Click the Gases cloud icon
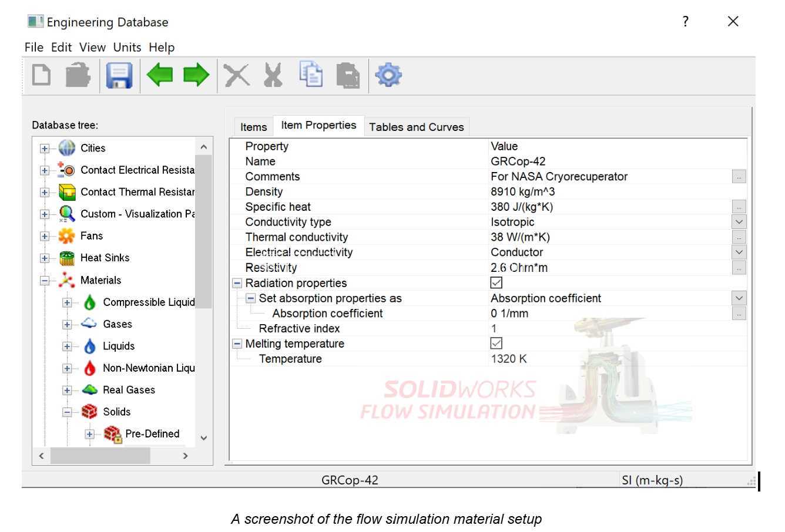The image size is (785, 532). (x=89, y=324)
